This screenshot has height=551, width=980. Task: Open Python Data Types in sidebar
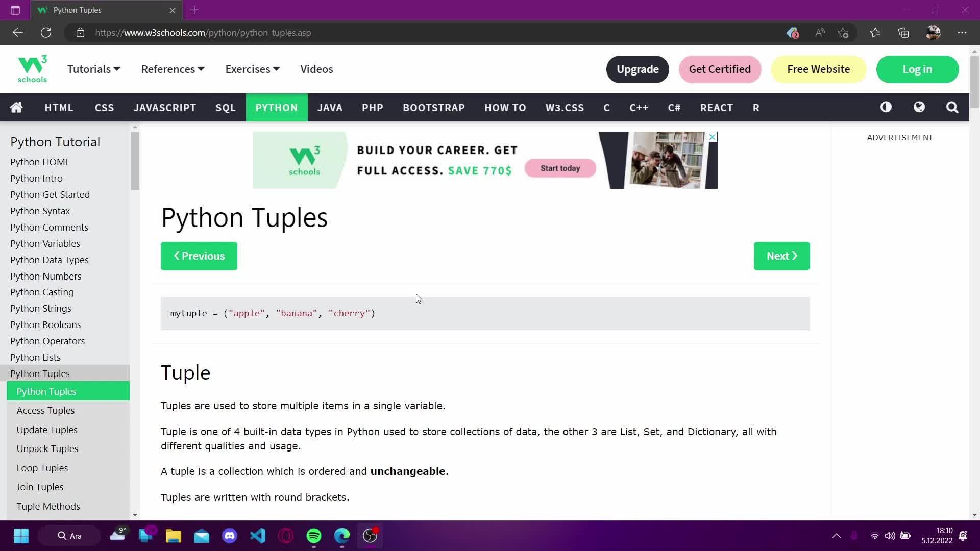(x=65, y=260)
